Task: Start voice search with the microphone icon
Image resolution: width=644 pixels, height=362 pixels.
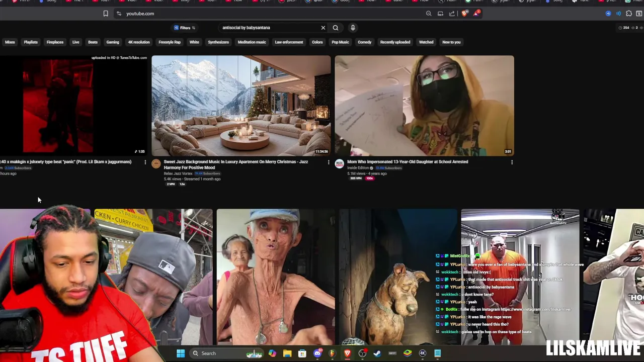Action: 353,28
